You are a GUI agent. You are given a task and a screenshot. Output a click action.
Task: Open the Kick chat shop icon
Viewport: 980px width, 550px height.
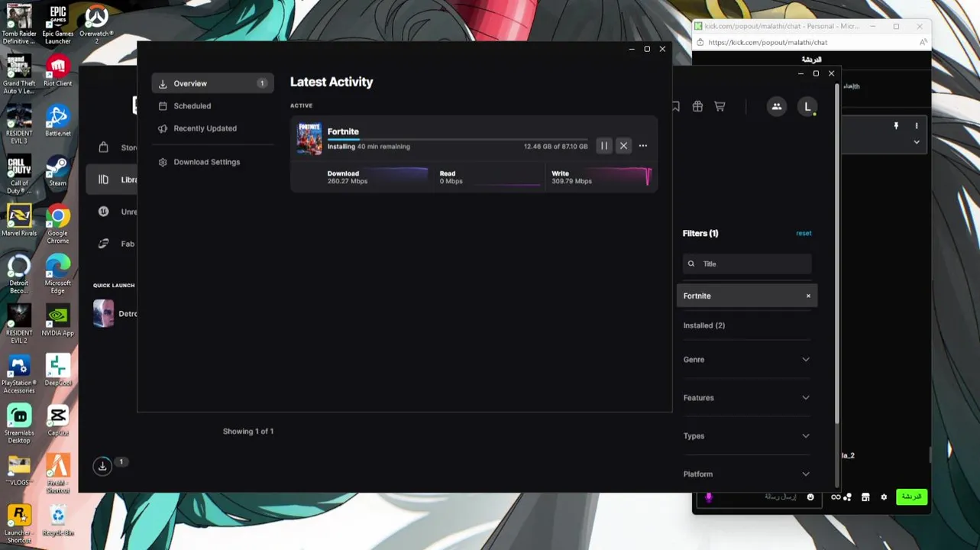click(x=865, y=497)
